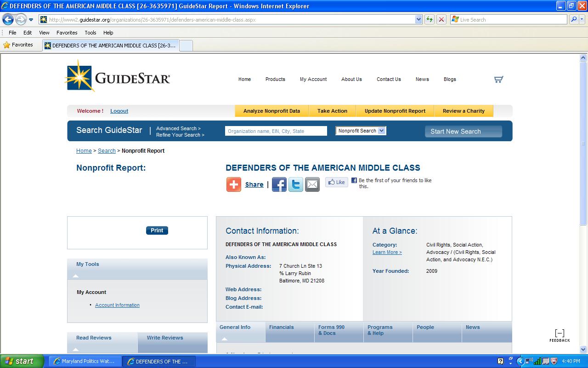Click the Logout link

pyautogui.click(x=119, y=111)
